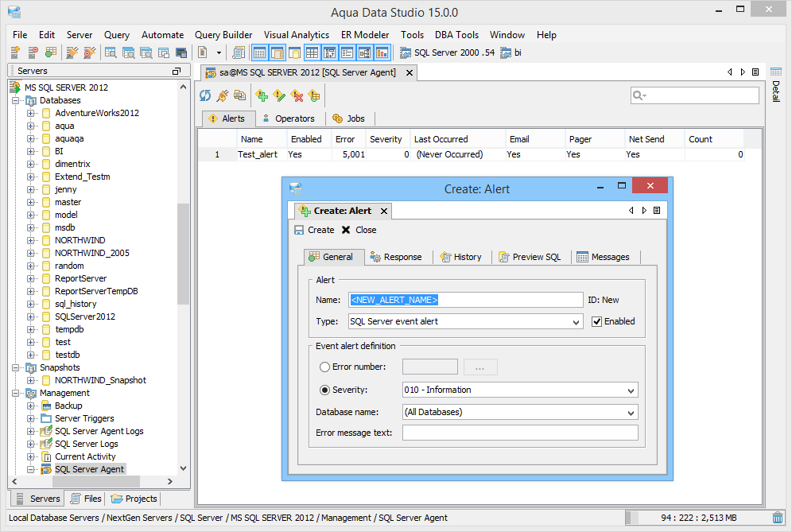Screen dimensions: 792x532
Task: Switch to the Response tab
Action: click(x=396, y=257)
